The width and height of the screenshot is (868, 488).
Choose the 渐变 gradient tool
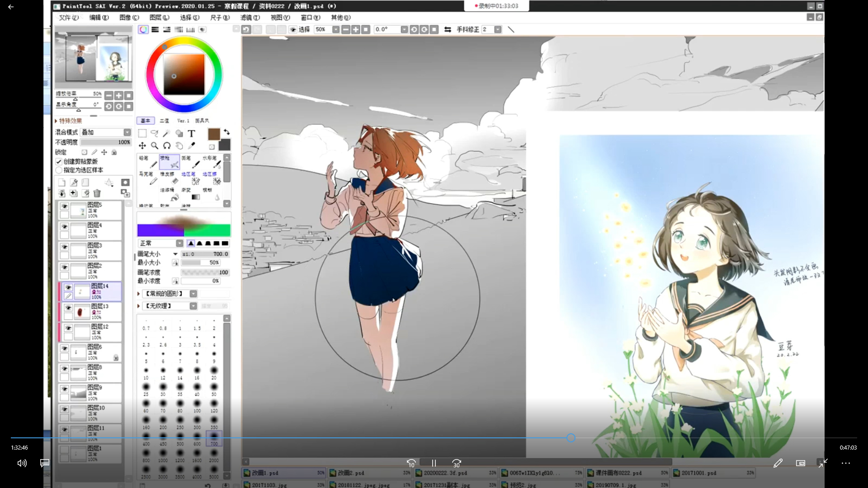coord(190,194)
